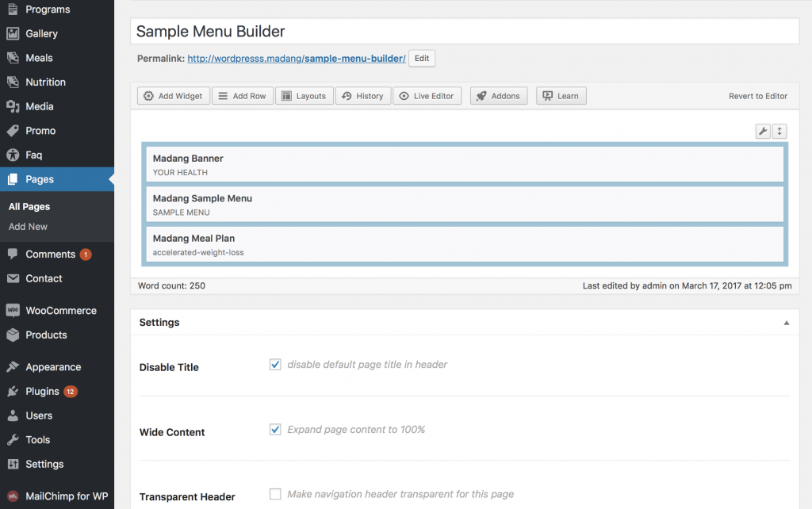Click the Programs sidebar icon

point(13,9)
